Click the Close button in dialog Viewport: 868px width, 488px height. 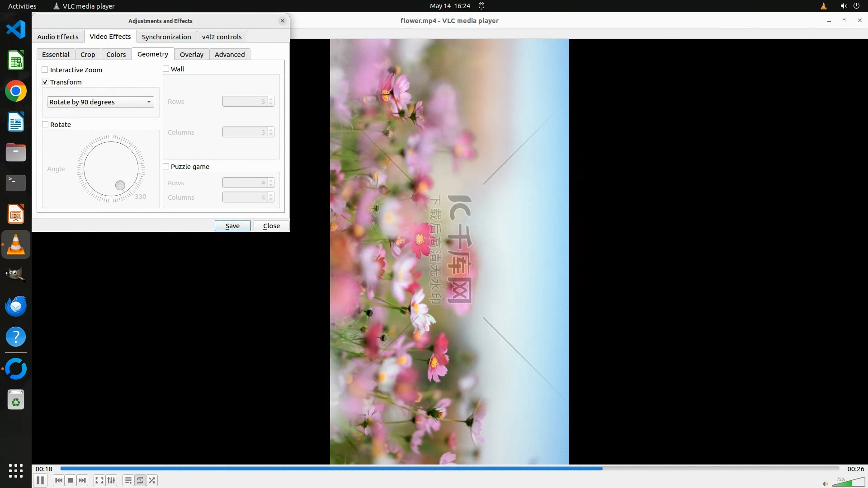click(271, 225)
